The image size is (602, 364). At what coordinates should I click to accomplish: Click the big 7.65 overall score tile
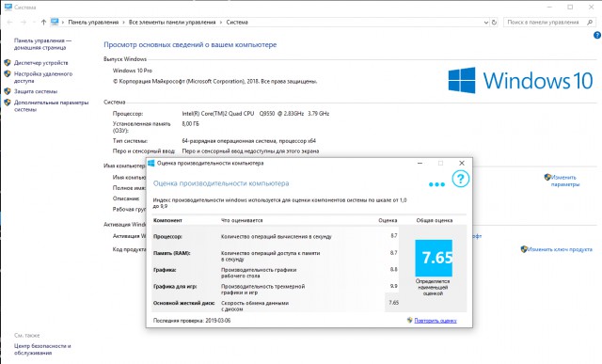click(434, 258)
